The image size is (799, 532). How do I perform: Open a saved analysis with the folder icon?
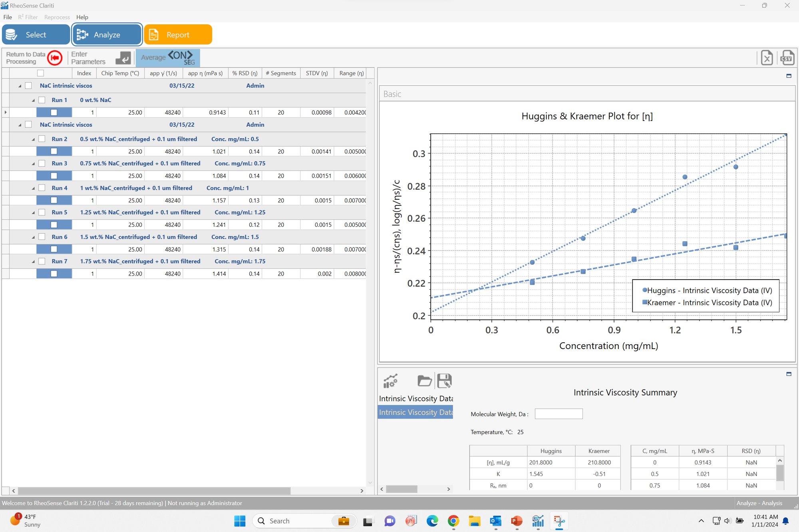(x=424, y=381)
